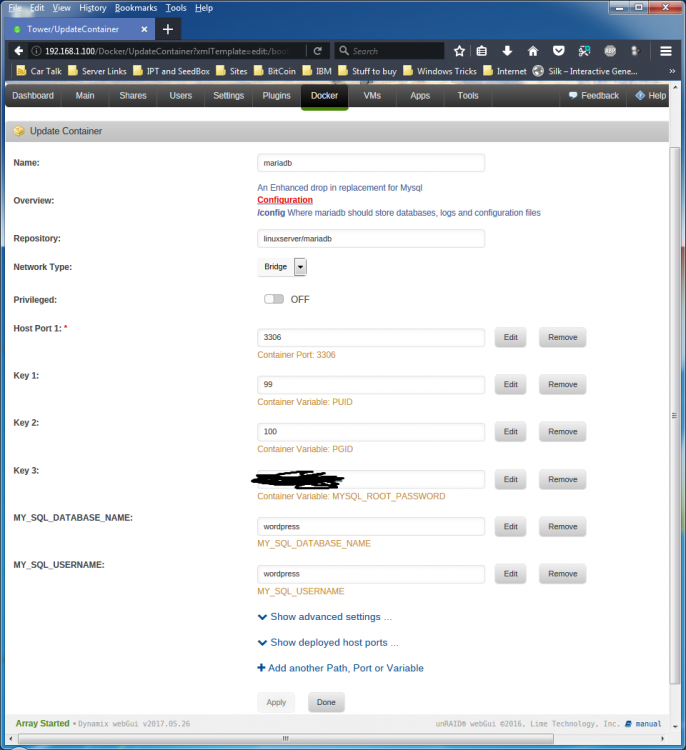Open the Settings tab
This screenshot has width=686, height=750.
click(x=229, y=96)
